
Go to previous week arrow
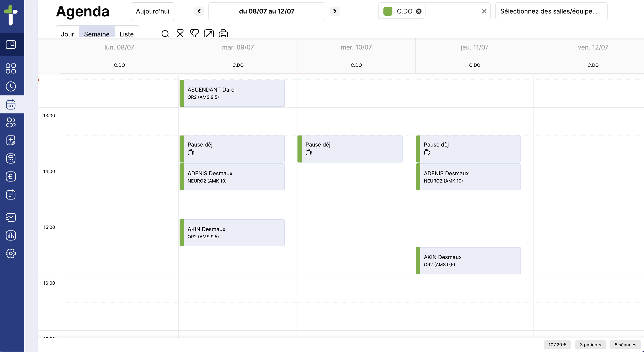(199, 11)
